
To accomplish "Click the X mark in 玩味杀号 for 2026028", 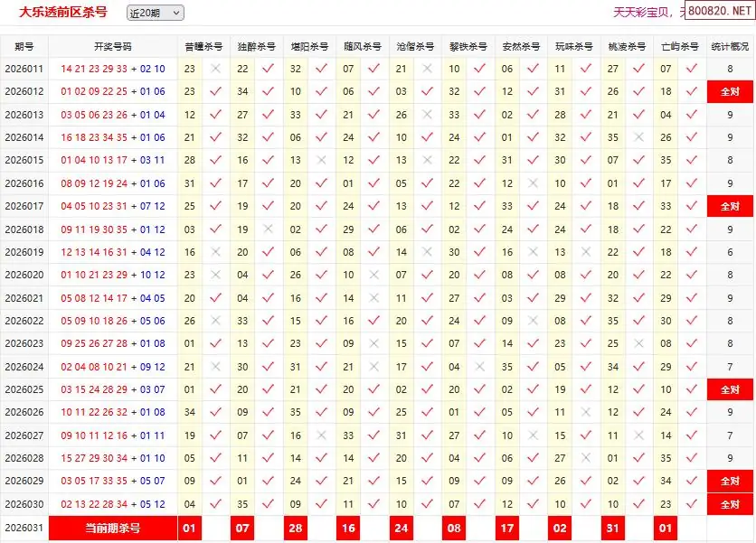I will point(586,458).
